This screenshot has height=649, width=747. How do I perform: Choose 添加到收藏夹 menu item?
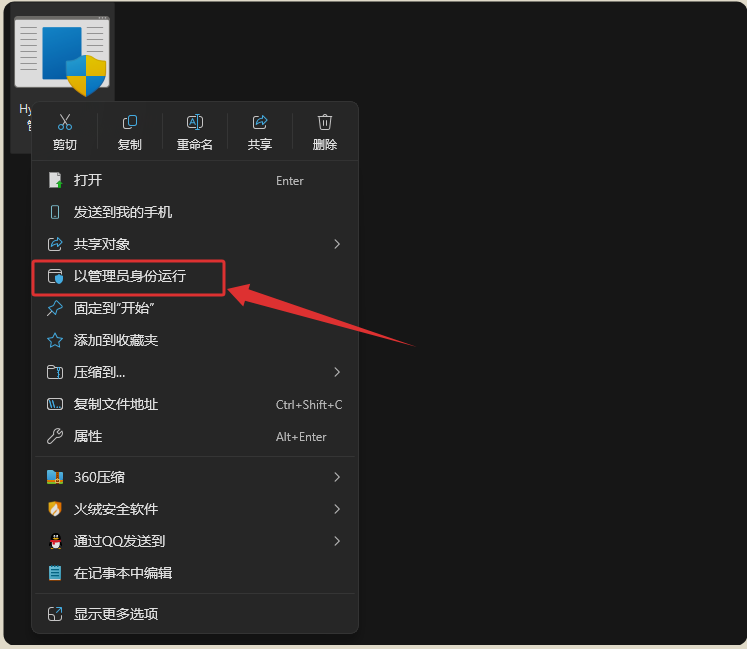click(116, 340)
